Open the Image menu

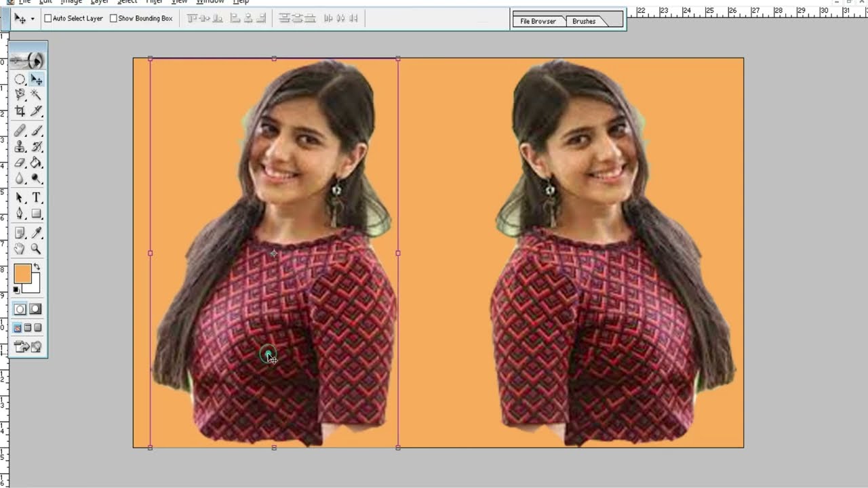click(71, 2)
